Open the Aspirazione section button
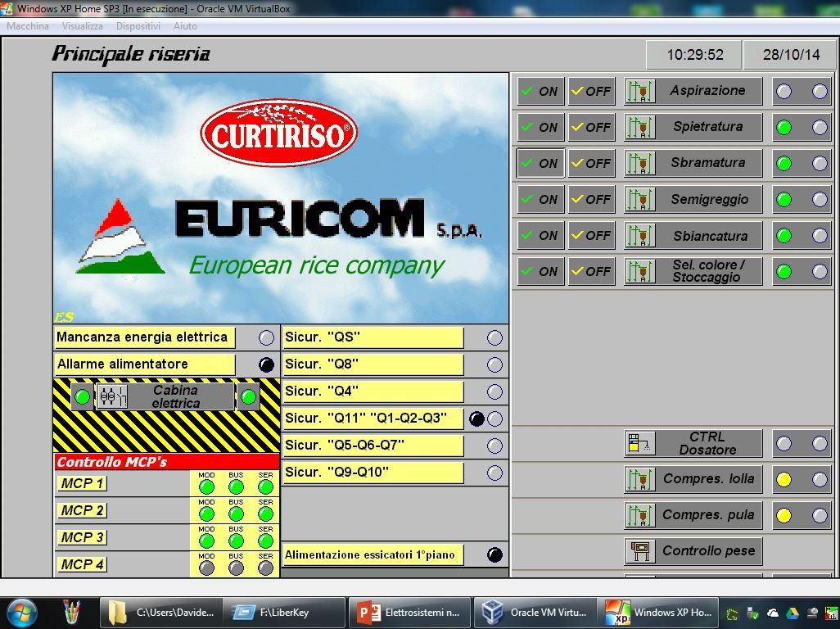Image resolution: width=840 pixels, height=629 pixels. tap(693, 91)
